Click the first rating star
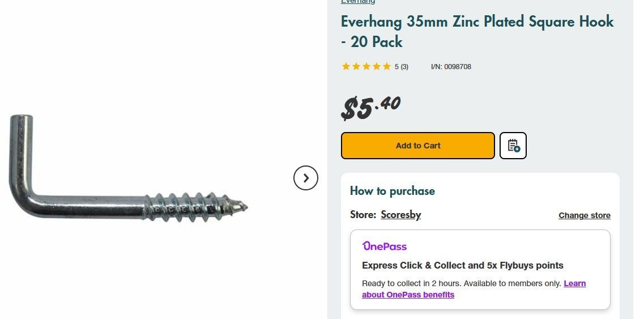Viewport: 644px width, 319px height. pyautogui.click(x=346, y=67)
